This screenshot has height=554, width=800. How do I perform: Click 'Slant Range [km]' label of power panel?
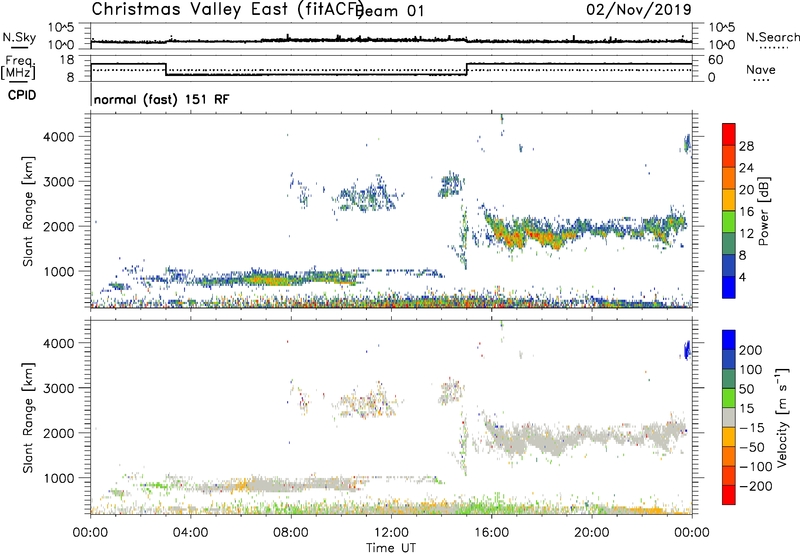[28, 211]
